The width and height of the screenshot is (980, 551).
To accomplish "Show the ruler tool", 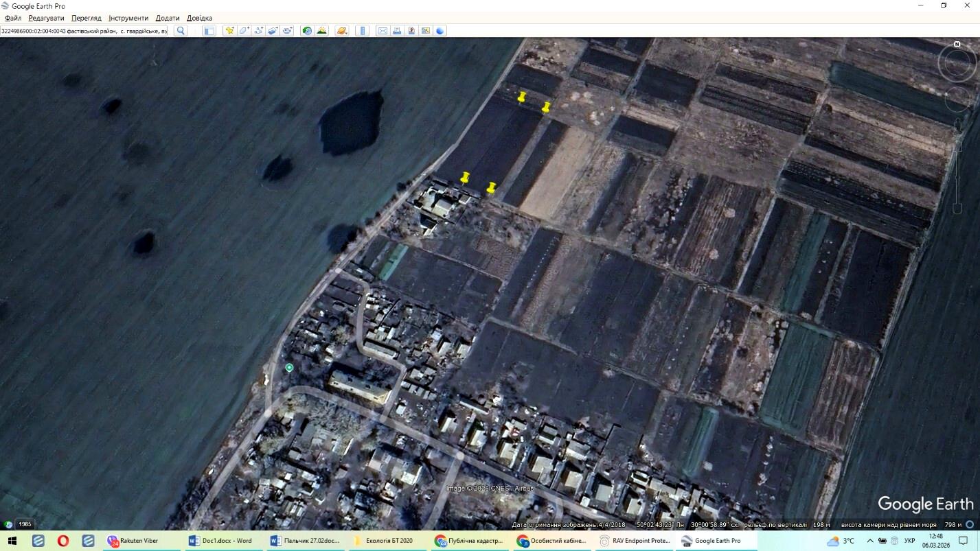I will tap(363, 31).
